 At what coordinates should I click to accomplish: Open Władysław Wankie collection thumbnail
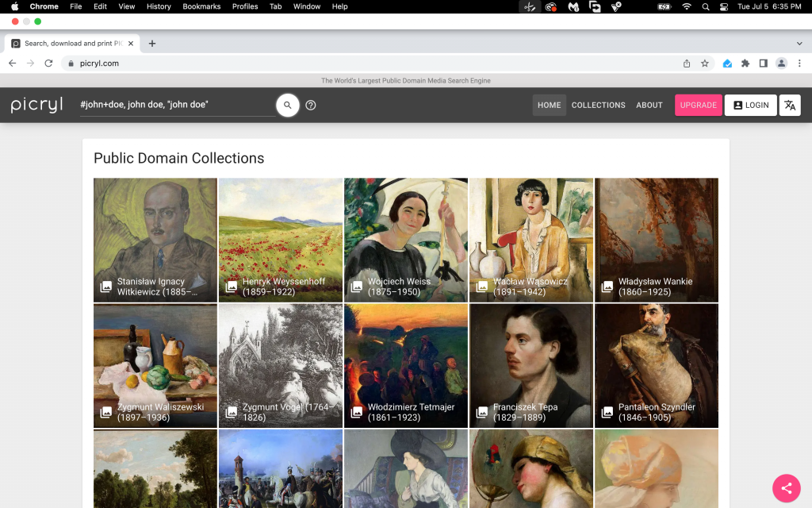[x=657, y=240]
